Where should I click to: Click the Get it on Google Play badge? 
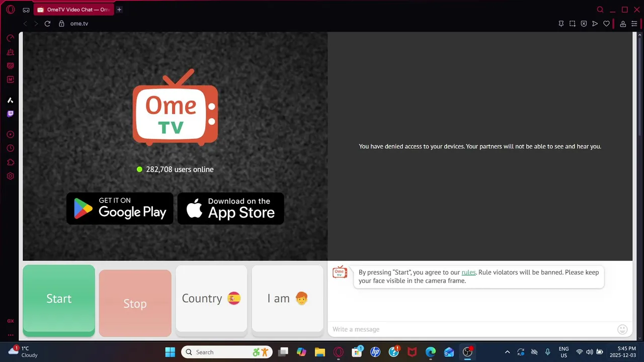point(120,208)
